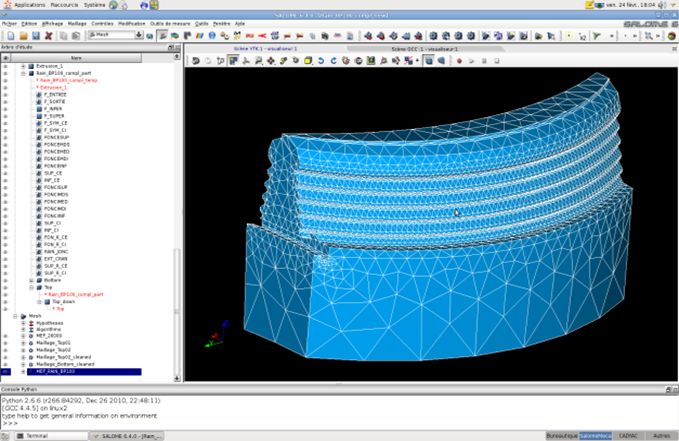679x441 pixels.
Task: Switch to CAD/AC workspace button
Action: click(x=628, y=436)
